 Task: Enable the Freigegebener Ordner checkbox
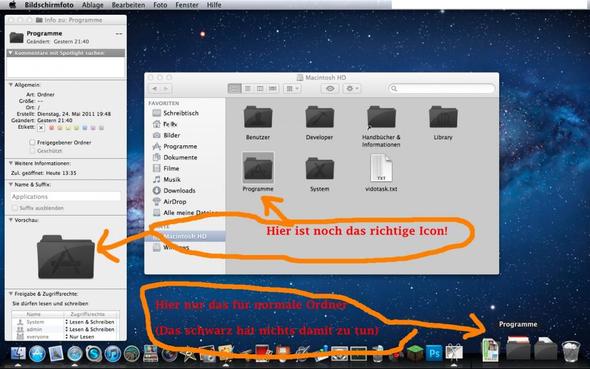pos(32,142)
